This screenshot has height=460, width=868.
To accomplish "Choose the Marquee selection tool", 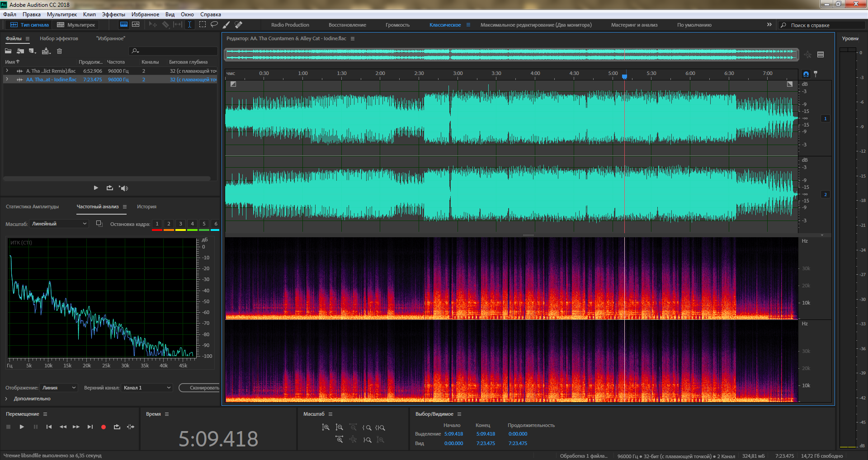I will 203,25.
